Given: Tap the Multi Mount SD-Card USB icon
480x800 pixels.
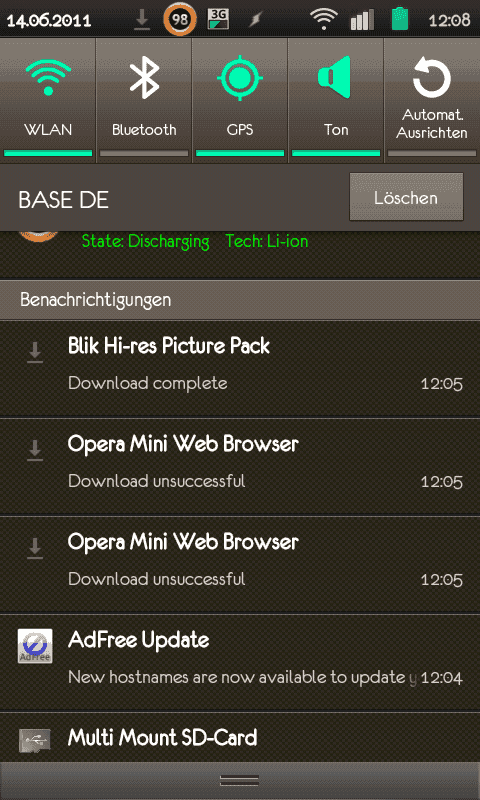Looking at the screenshot, I should (x=35, y=738).
